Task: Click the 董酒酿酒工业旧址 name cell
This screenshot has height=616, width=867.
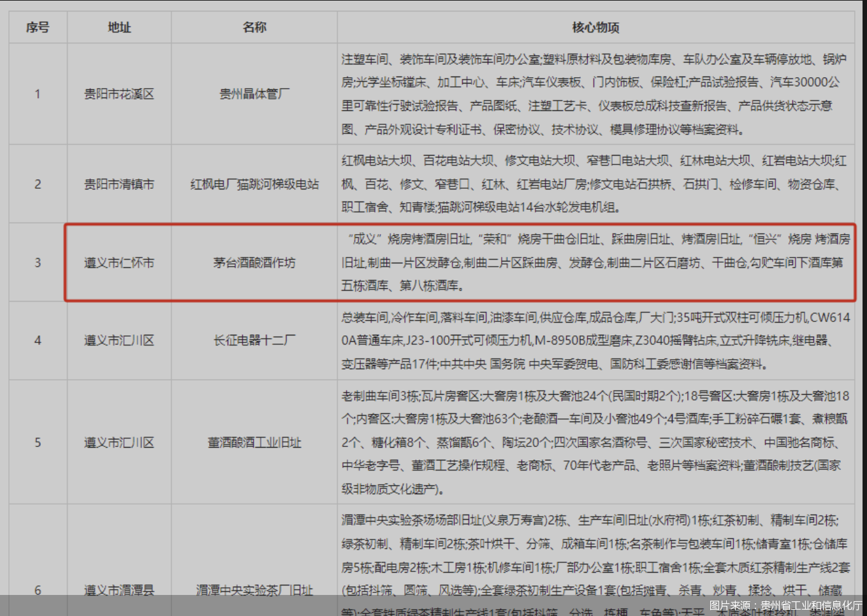Action: point(254,443)
